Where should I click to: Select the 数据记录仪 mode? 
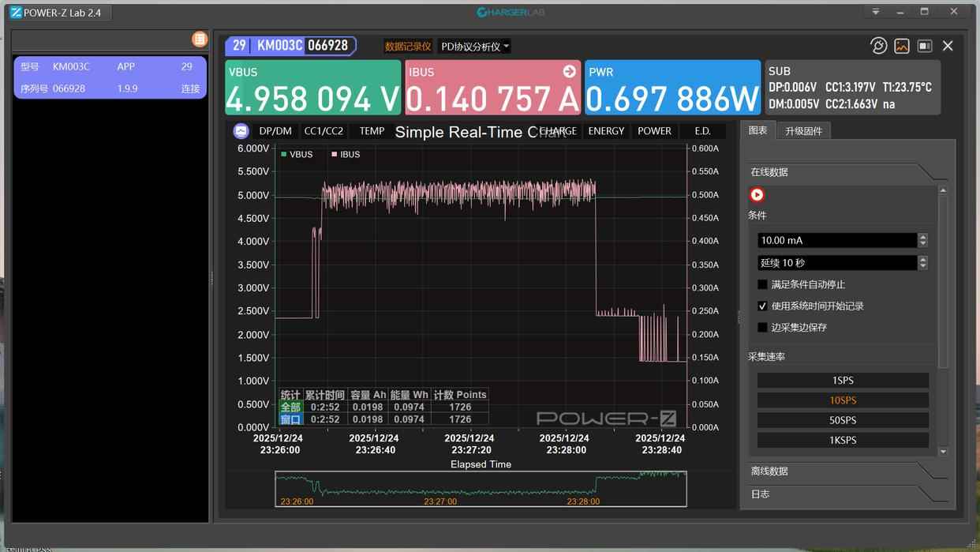408,47
